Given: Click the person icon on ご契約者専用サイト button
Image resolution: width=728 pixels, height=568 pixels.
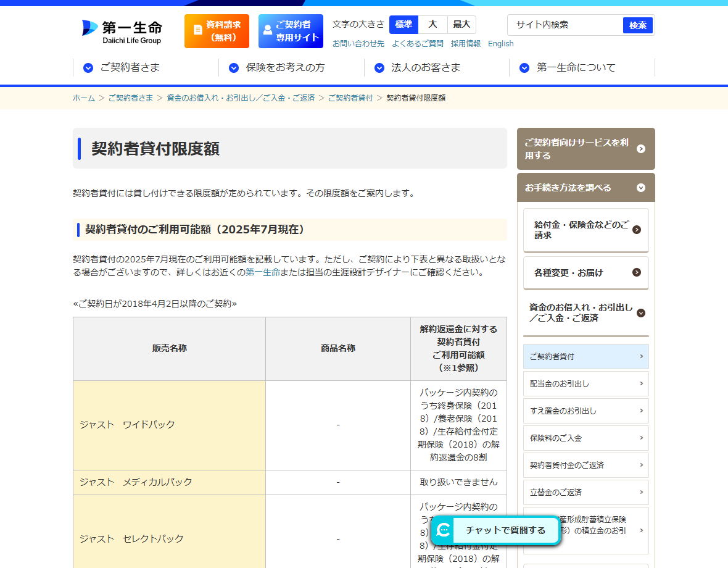Looking at the screenshot, I should pos(267,30).
